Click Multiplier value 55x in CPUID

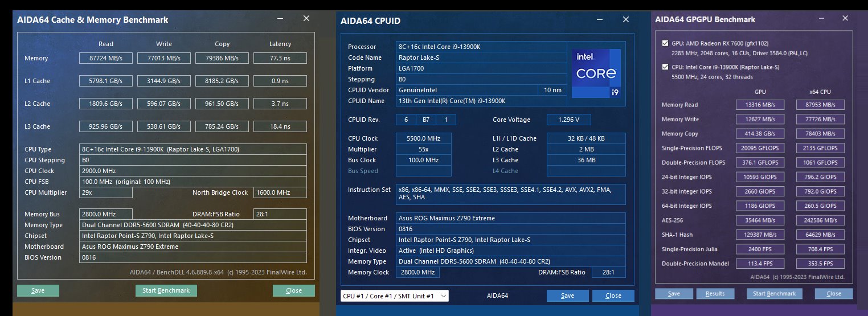click(424, 149)
